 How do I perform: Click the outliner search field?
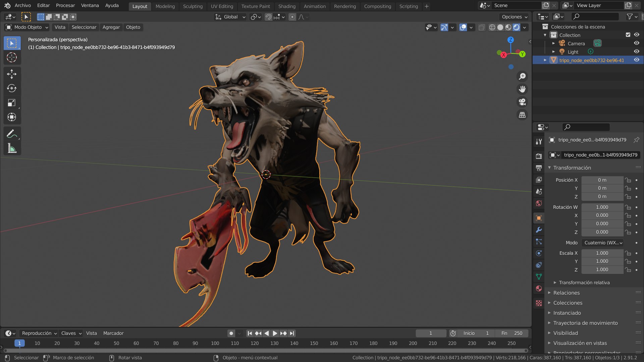[595, 16]
